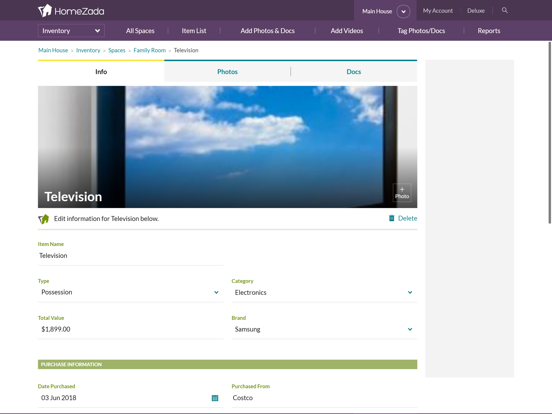
Task: Open the Item List menu
Action: coord(194,31)
